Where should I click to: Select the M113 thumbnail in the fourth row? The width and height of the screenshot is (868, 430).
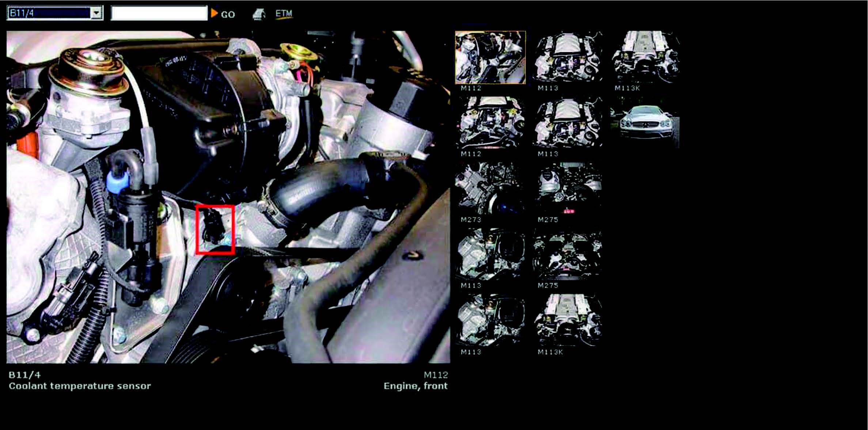point(490,255)
